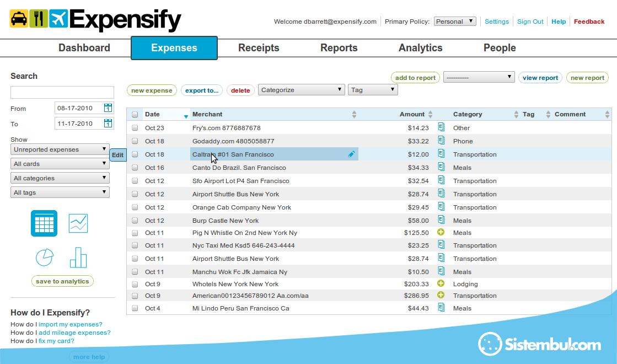Add receipt via green plus on American Aa.com row
The width and height of the screenshot is (617, 364).
(441, 295)
